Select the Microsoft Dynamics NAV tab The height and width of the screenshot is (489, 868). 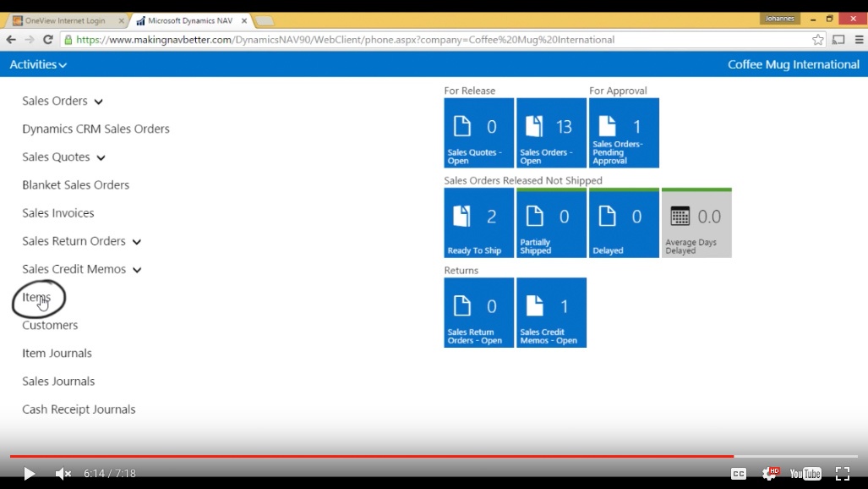(x=190, y=20)
